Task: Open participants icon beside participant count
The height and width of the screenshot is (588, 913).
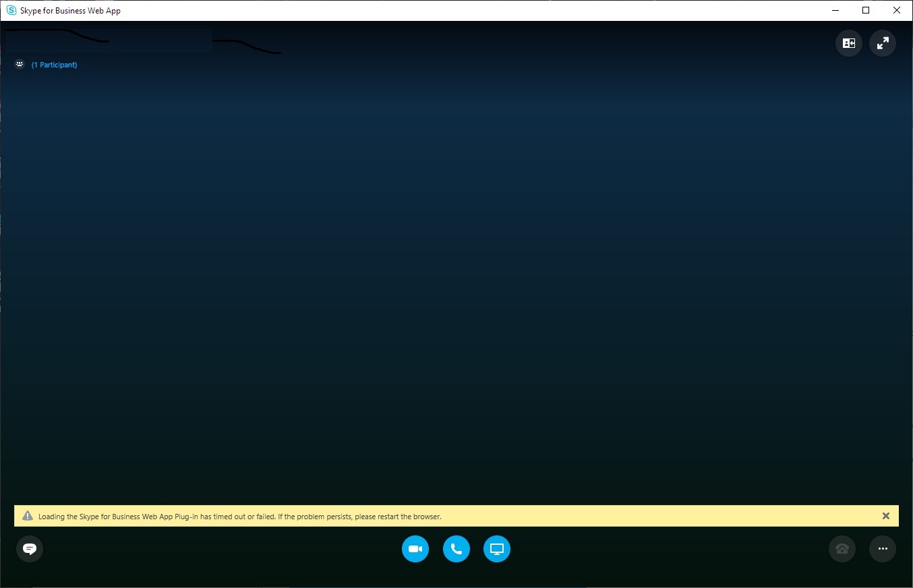Action: tap(20, 65)
